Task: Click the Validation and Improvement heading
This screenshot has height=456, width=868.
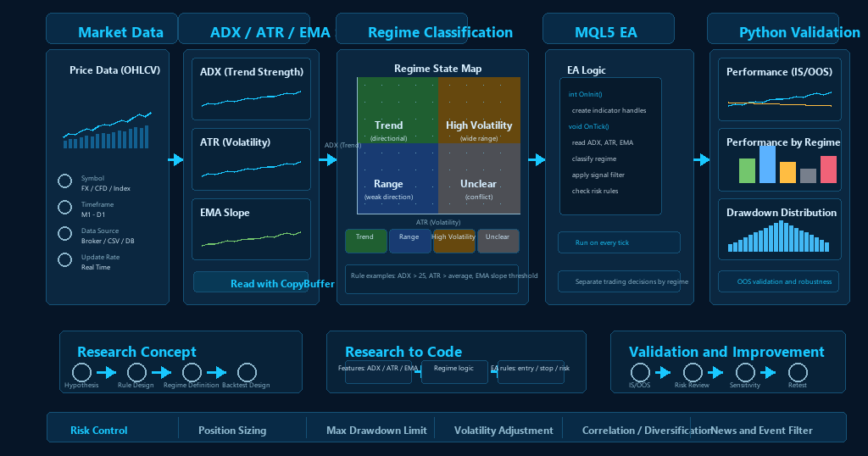Action: (726, 352)
